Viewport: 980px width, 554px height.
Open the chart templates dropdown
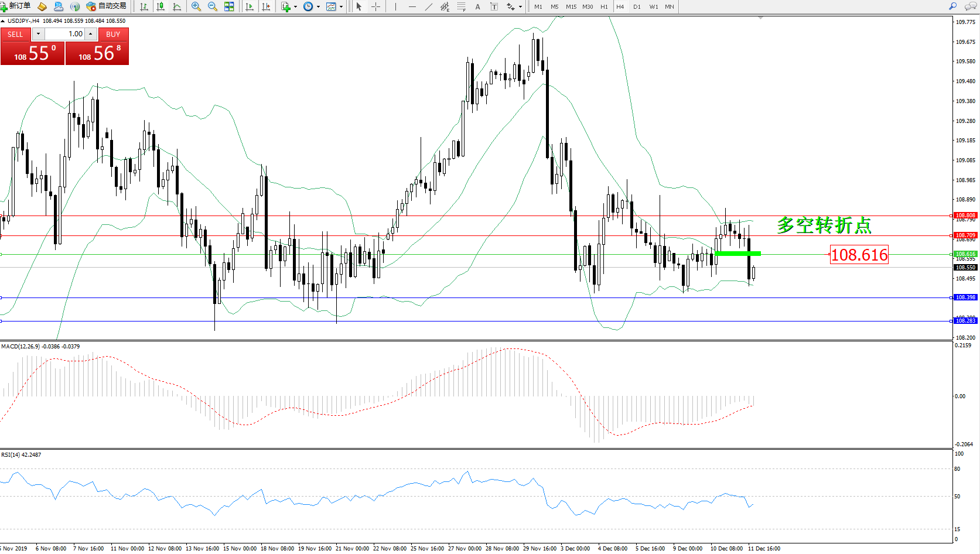point(341,7)
